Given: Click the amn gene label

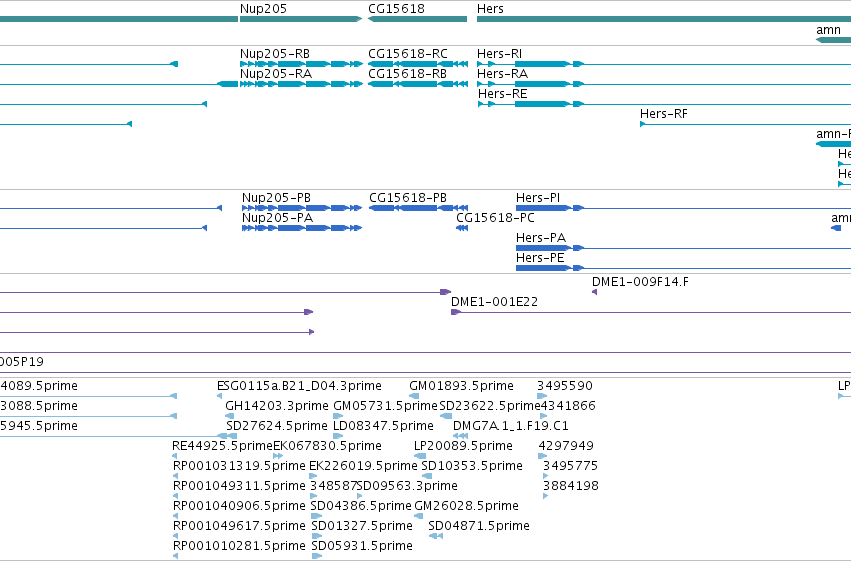Looking at the screenshot, I should click(828, 30).
